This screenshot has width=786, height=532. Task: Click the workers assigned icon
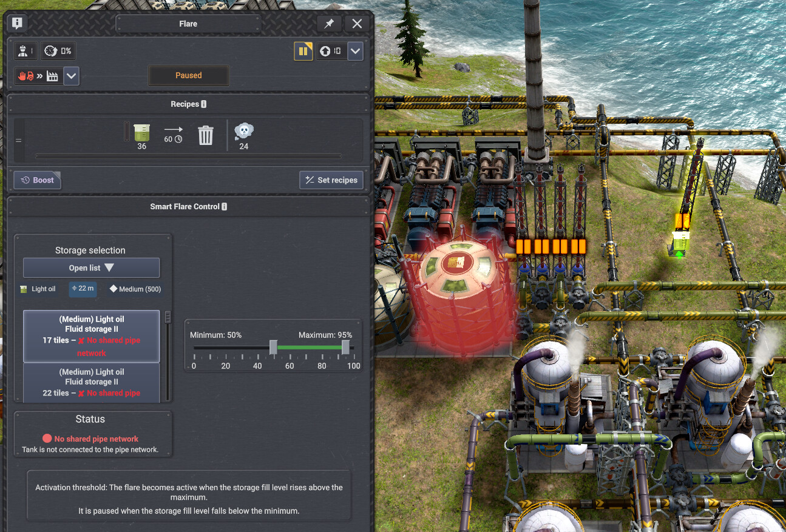[26, 51]
